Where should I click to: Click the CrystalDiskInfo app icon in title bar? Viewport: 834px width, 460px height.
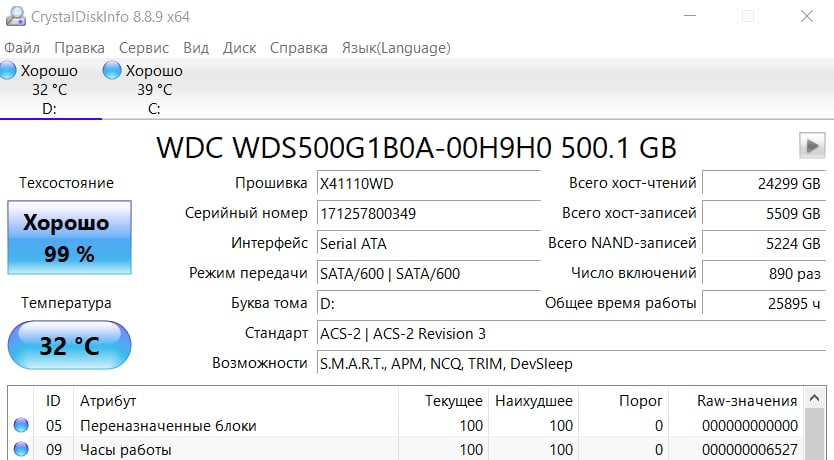tap(15, 16)
